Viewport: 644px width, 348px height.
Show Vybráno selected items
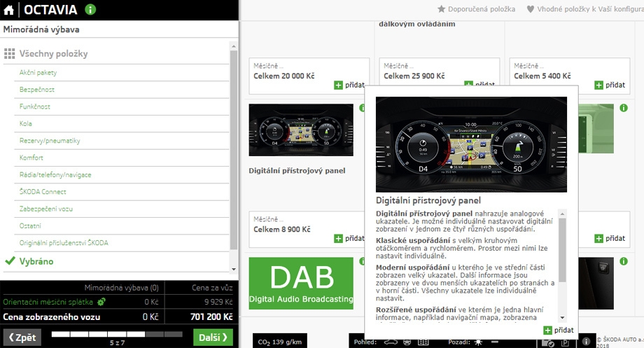[36, 261]
